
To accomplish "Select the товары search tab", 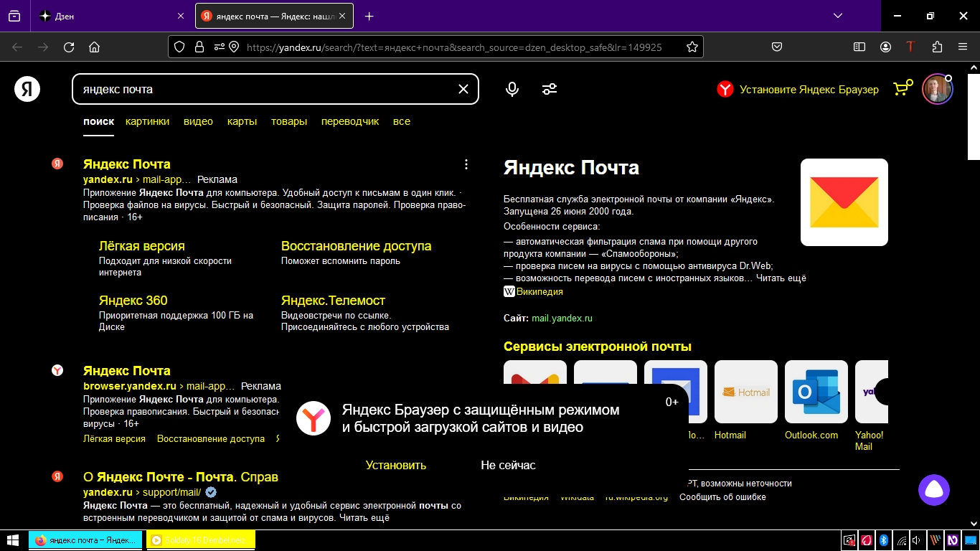I will tap(289, 121).
